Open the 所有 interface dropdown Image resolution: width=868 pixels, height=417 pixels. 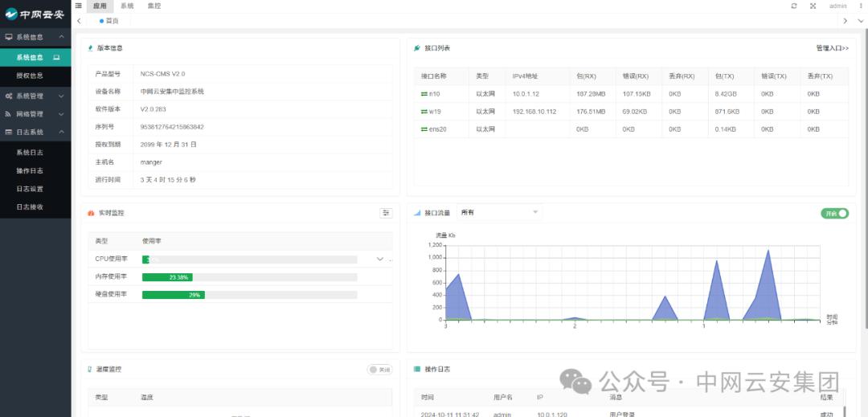pos(499,212)
